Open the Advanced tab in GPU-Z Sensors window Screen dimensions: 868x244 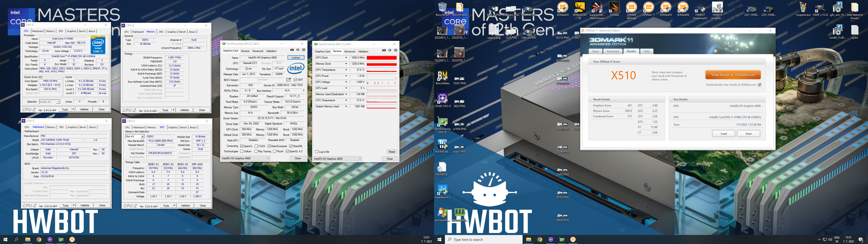(x=350, y=52)
